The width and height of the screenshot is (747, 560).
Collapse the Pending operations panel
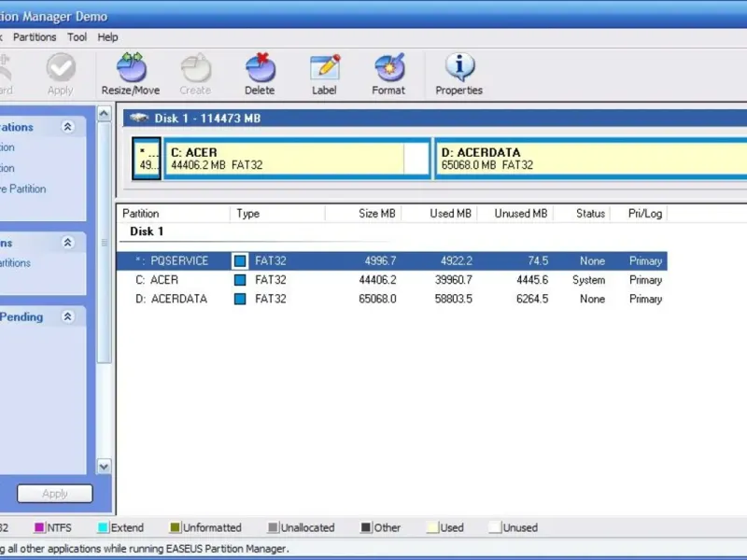click(68, 317)
